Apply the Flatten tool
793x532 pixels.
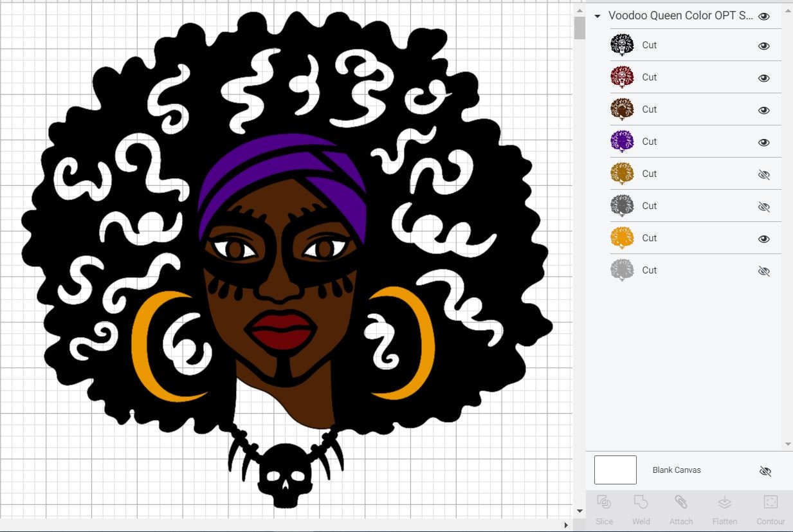(725, 510)
